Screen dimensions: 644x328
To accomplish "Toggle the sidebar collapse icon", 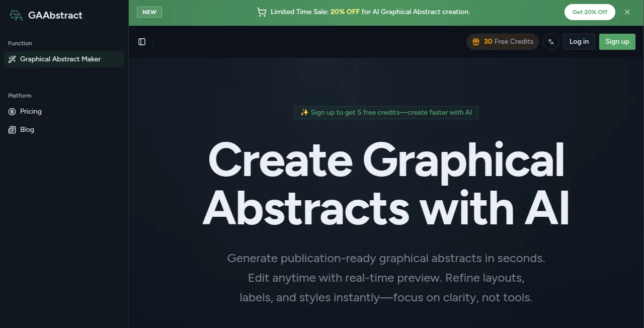I will (x=142, y=42).
